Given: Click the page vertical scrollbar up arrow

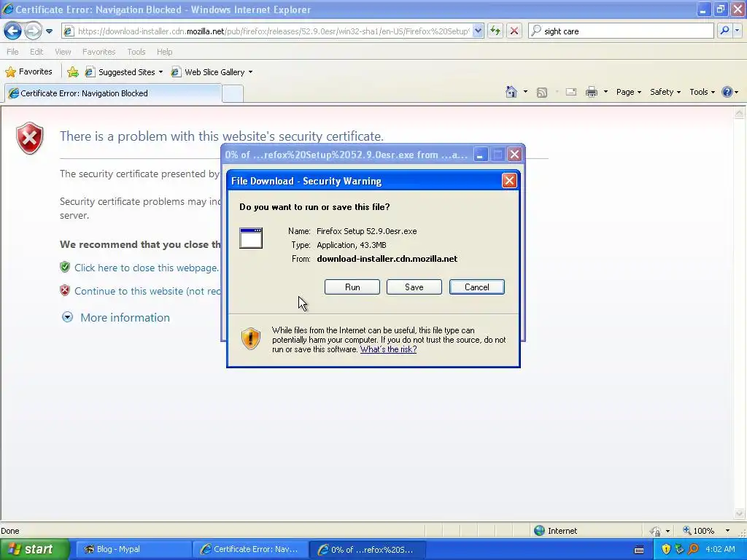Looking at the screenshot, I should coord(739,113).
